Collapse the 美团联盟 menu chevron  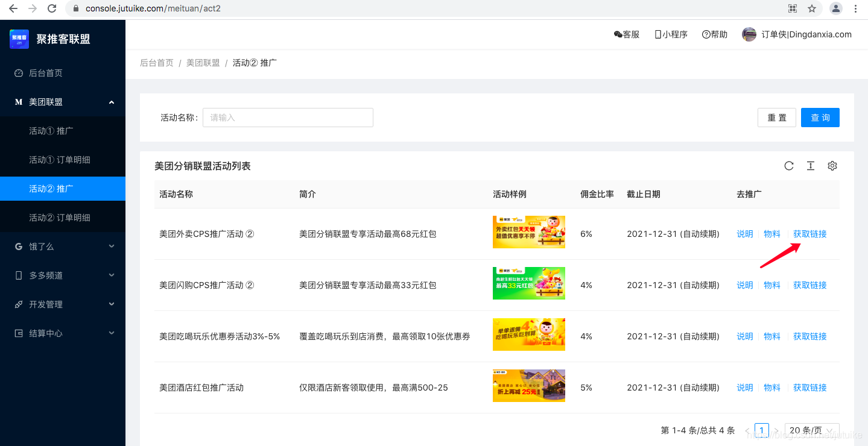[x=112, y=102]
